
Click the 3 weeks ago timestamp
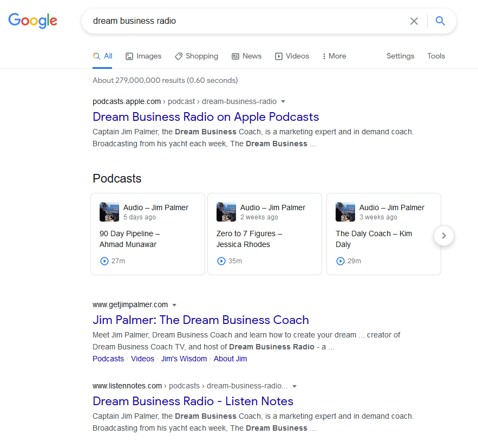[378, 217]
